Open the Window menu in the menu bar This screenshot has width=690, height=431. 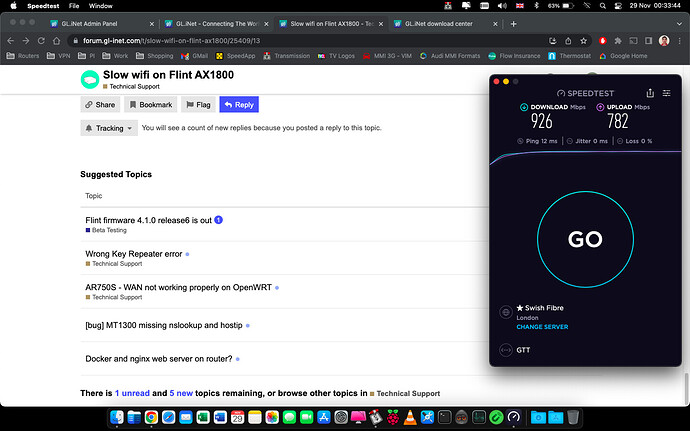[x=101, y=6]
